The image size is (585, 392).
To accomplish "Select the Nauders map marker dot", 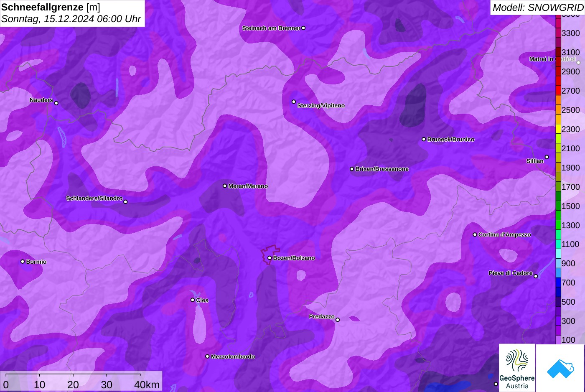I will click(x=56, y=103).
